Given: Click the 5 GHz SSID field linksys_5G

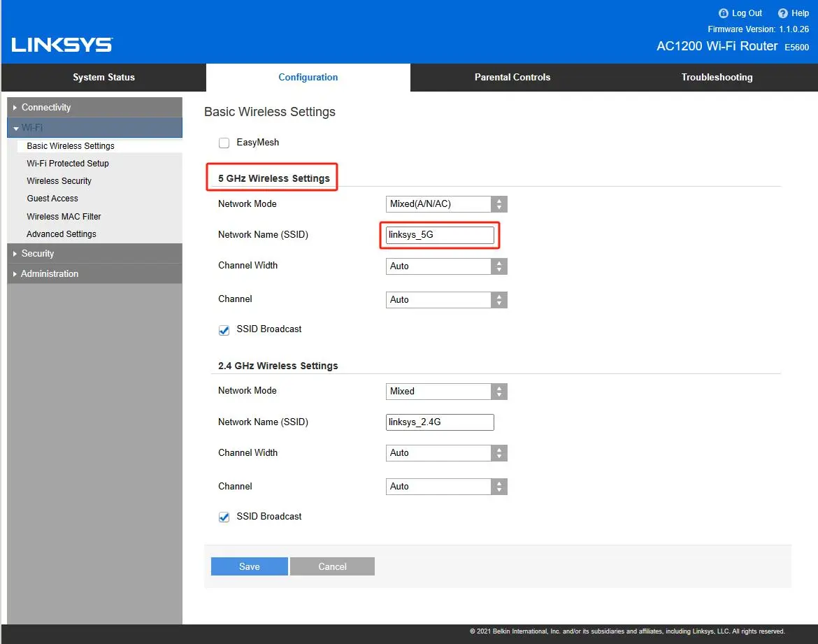Looking at the screenshot, I should [x=440, y=235].
